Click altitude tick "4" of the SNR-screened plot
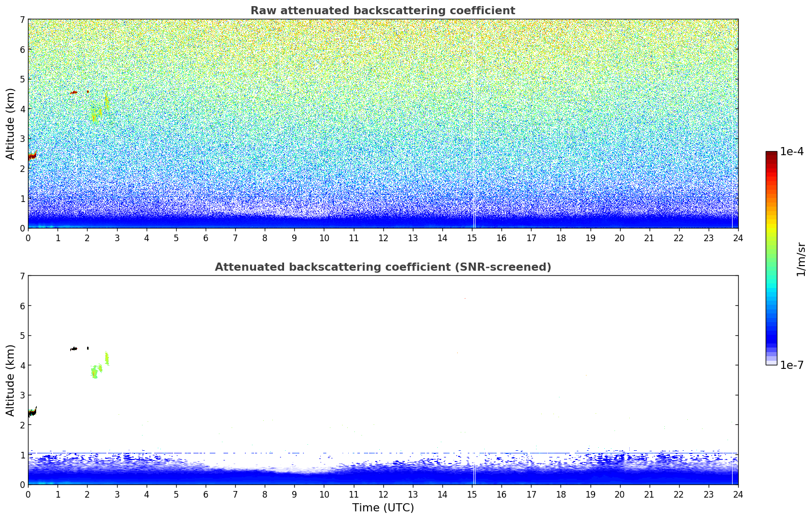 pyautogui.click(x=22, y=365)
